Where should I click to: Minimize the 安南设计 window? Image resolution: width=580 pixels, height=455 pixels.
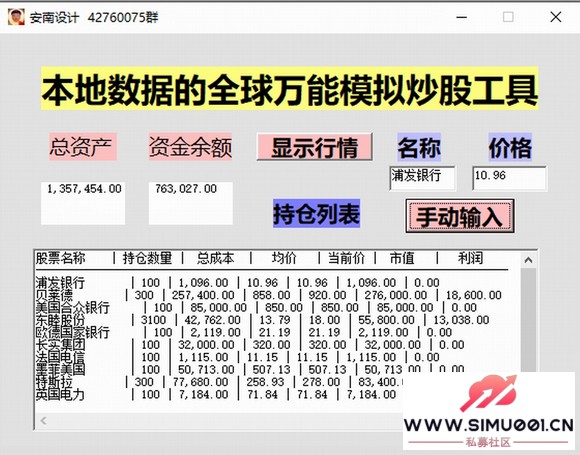pos(462,17)
